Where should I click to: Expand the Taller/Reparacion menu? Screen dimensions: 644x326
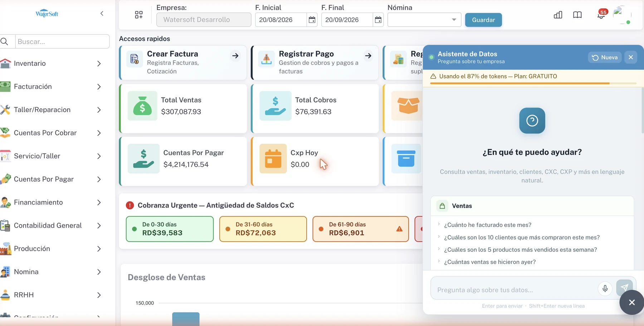click(99, 110)
